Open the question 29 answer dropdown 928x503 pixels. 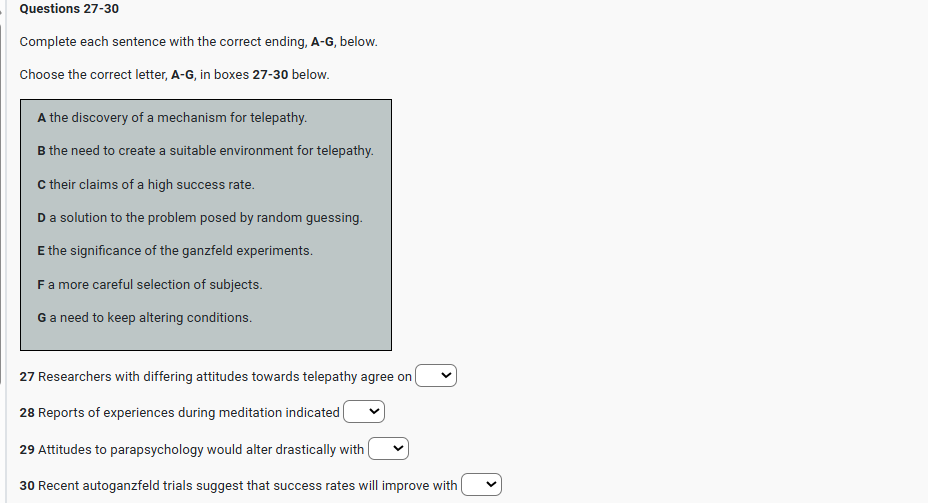tap(388, 449)
